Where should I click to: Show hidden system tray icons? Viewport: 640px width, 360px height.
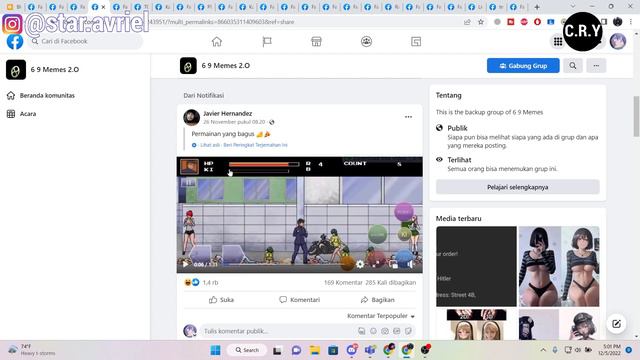pyautogui.click(x=543, y=350)
